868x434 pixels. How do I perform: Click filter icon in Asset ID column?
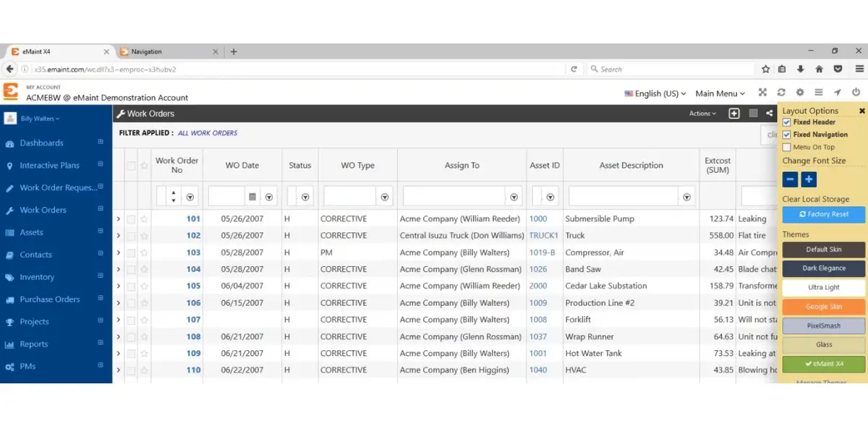point(550,197)
